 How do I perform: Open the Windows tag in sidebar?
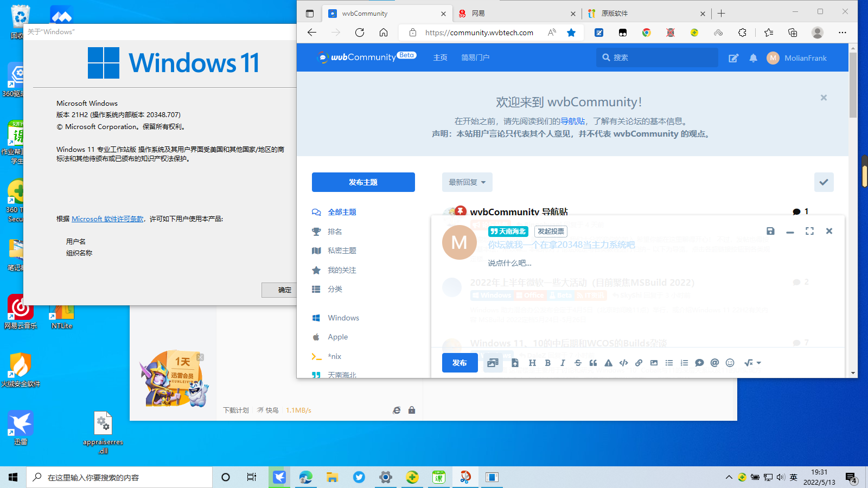[x=336, y=318]
